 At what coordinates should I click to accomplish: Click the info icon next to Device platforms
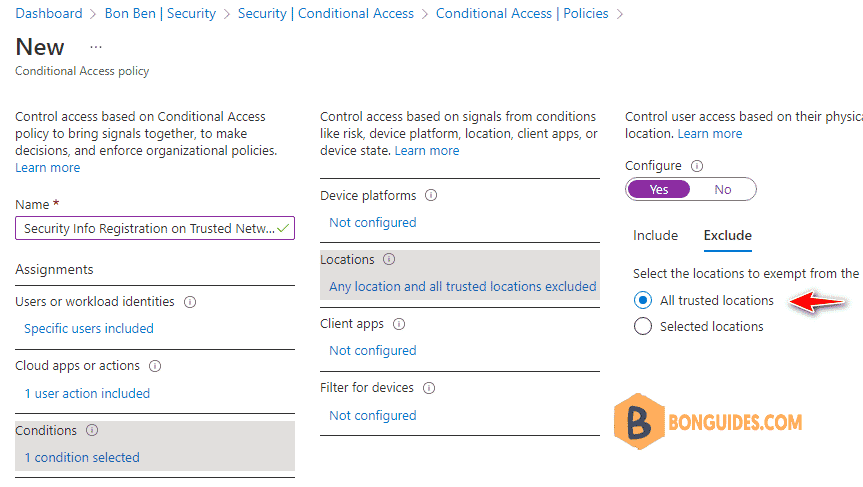point(431,195)
